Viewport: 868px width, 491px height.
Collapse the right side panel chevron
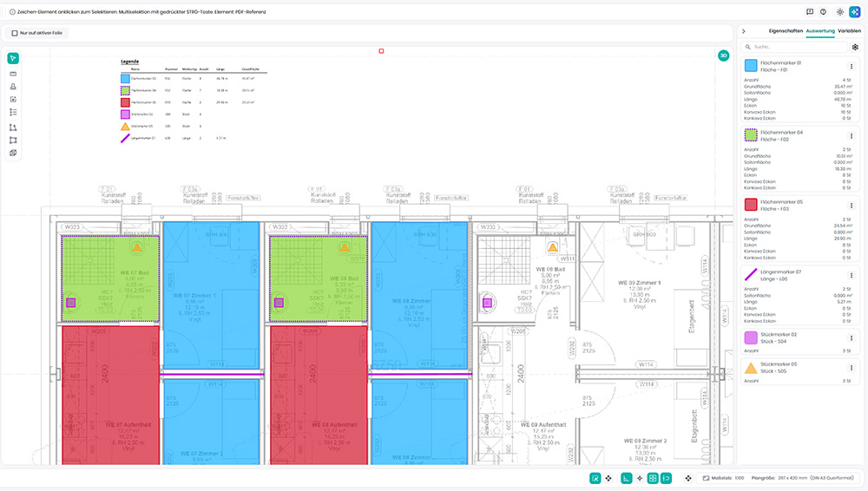[x=744, y=31]
